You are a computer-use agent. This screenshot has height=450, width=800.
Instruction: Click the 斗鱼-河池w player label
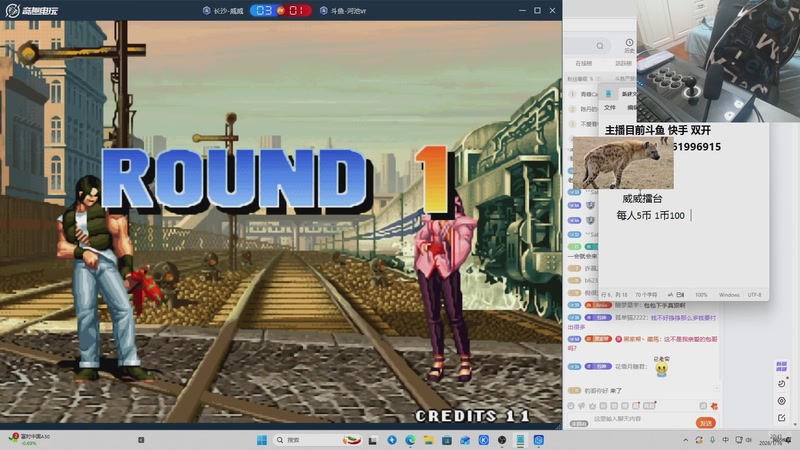click(x=343, y=11)
